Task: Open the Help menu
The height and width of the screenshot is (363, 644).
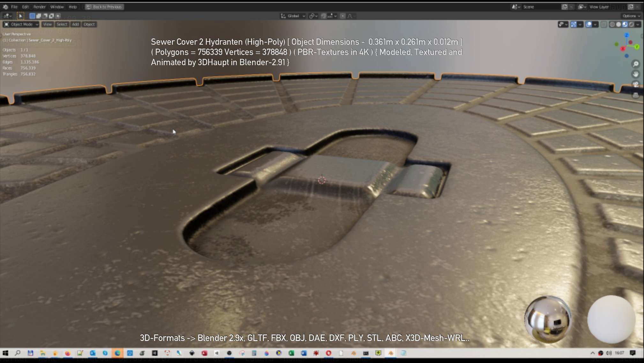Action: 73,7
